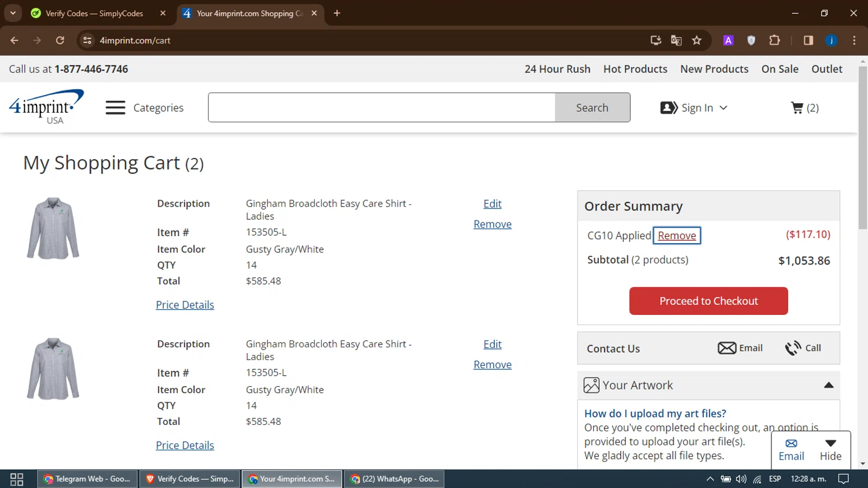The height and width of the screenshot is (488, 868).
Task: Expand the Sign In dropdown chevron
Action: click(x=723, y=108)
